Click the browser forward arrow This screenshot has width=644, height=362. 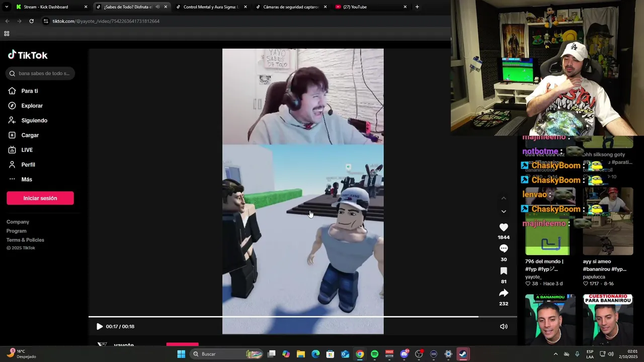click(19, 21)
